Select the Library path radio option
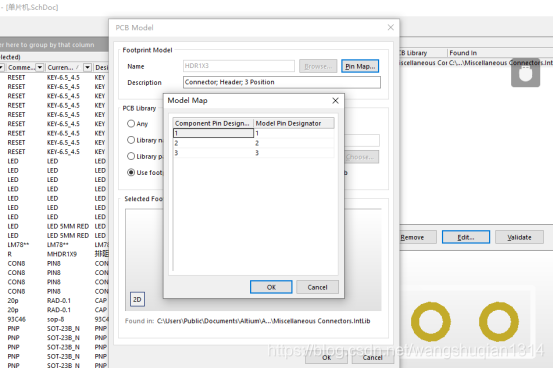 (145, 156)
